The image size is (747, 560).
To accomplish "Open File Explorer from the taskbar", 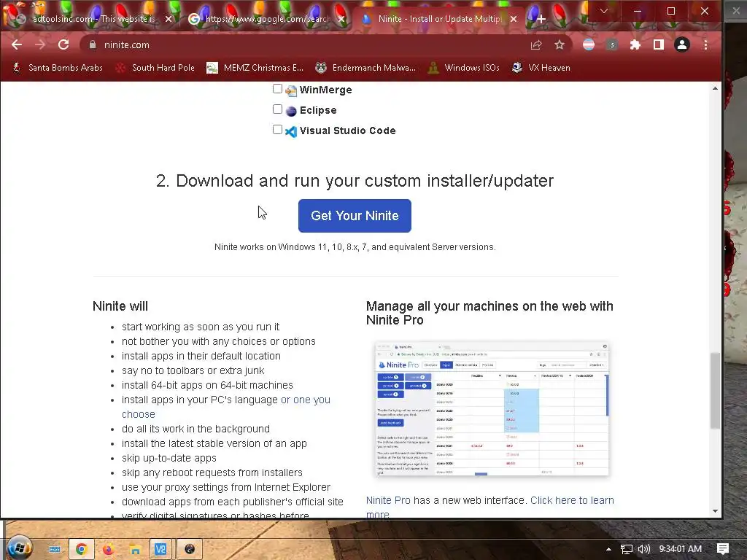I will pos(135,550).
